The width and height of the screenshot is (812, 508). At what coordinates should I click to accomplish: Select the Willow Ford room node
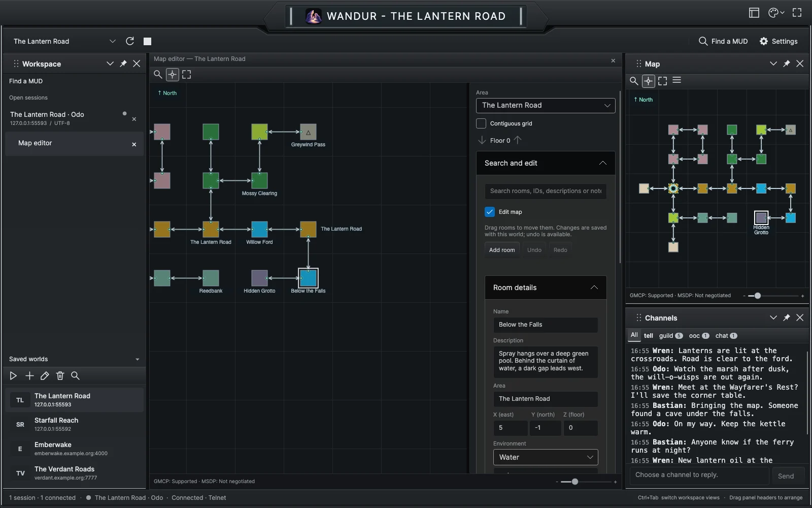259,230
